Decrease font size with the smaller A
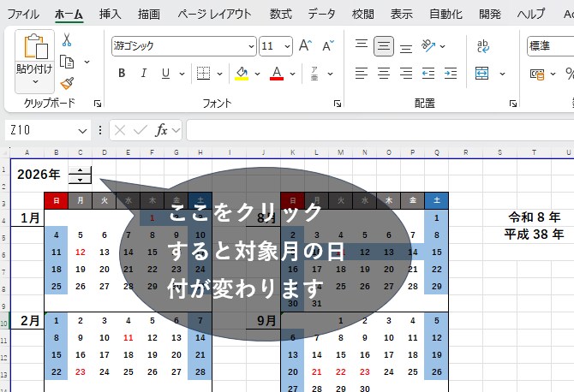The width and height of the screenshot is (574, 392). click(328, 45)
